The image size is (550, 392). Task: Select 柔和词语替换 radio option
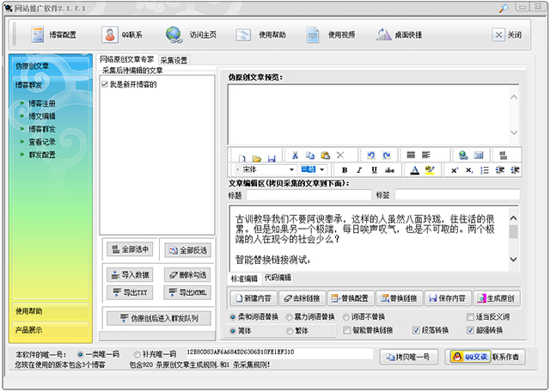(x=232, y=317)
